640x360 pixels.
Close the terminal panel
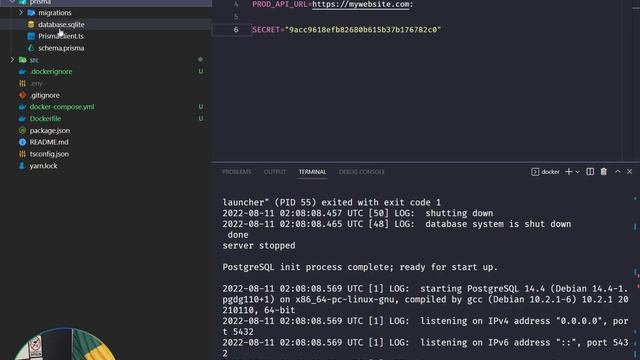pyautogui.click(x=630, y=172)
